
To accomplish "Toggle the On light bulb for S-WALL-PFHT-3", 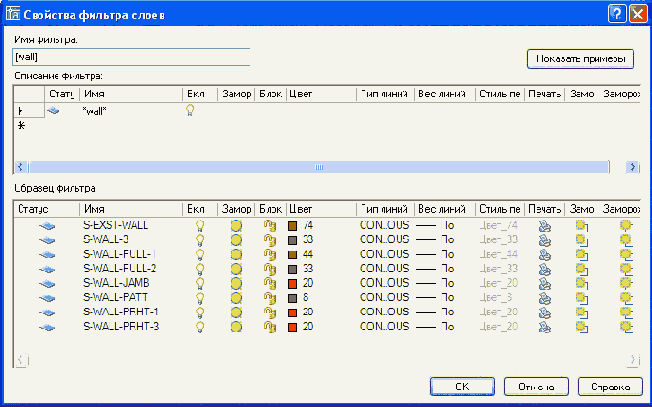I will pos(200,326).
